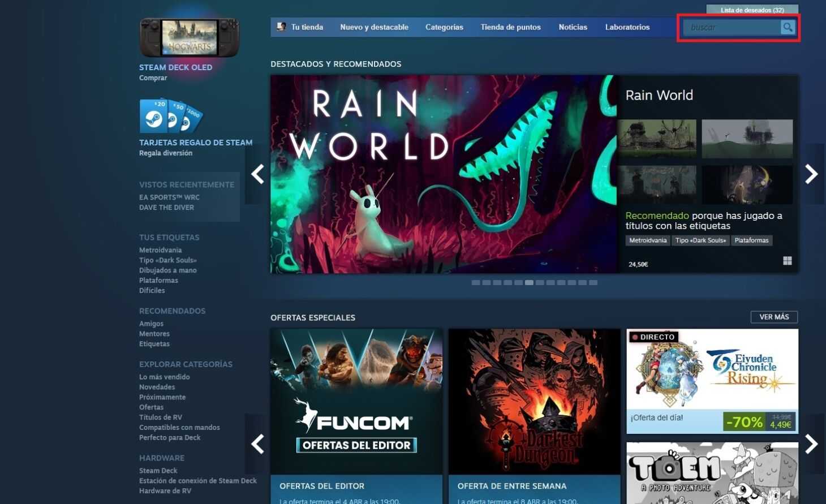Click Rain World price 24,50€
Screen dimensions: 826x504
(x=638, y=264)
